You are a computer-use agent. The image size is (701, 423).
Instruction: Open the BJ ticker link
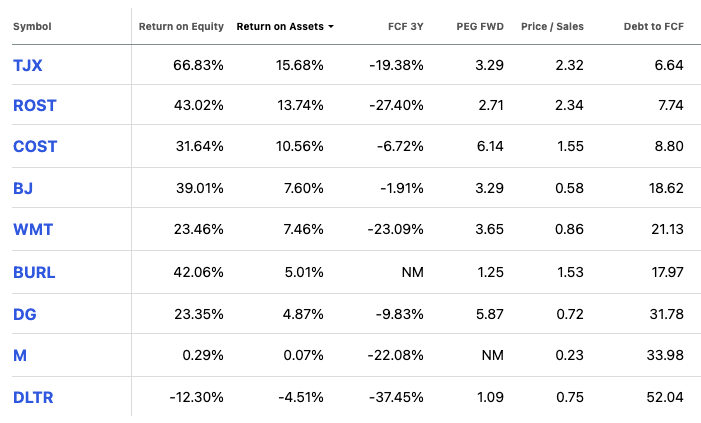(x=24, y=188)
